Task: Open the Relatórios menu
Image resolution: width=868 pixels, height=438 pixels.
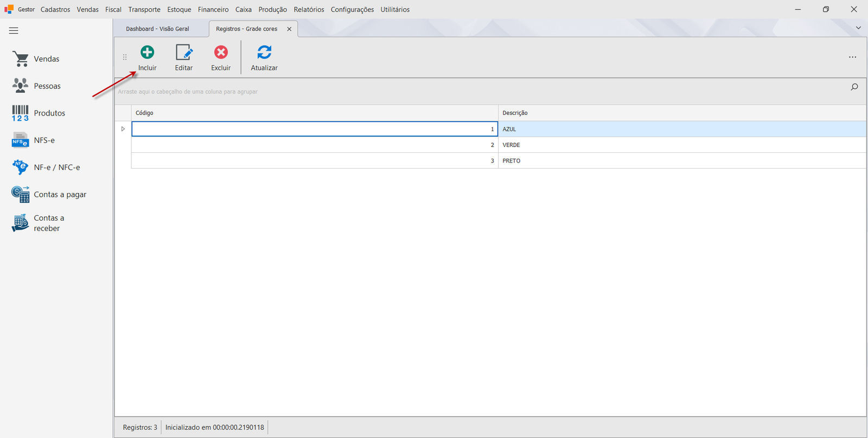Action: [309, 9]
